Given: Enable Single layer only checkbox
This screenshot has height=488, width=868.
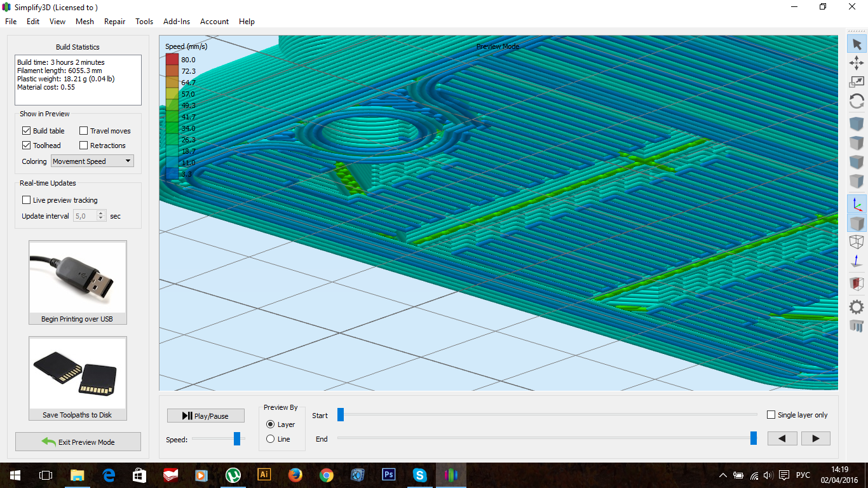Looking at the screenshot, I should [x=771, y=415].
